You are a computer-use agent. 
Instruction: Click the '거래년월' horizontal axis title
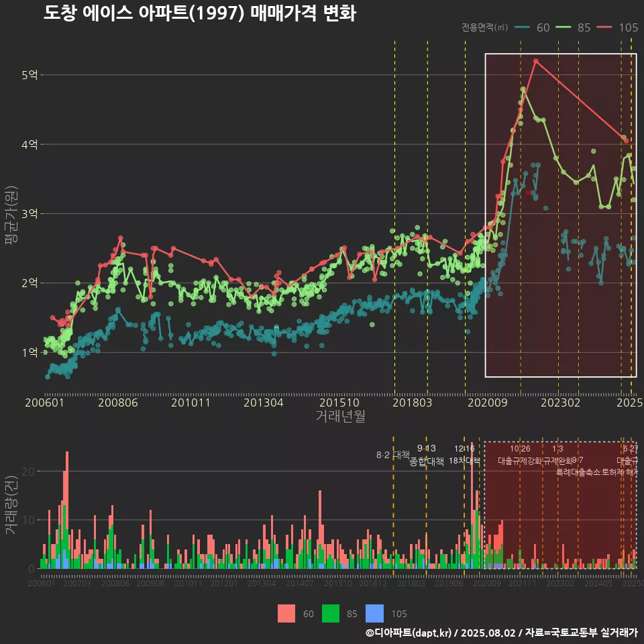click(x=341, y=416)
